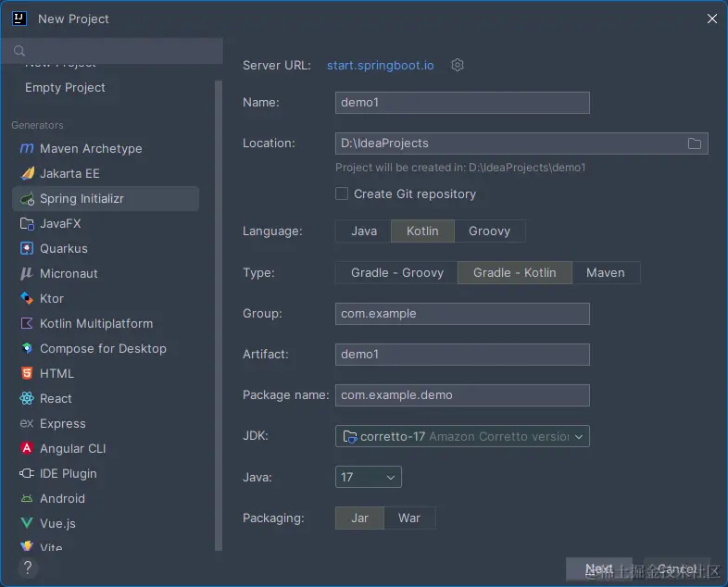Select JavaFX generator label
Viewport: 728px width, 587px height.
(60, 224)
